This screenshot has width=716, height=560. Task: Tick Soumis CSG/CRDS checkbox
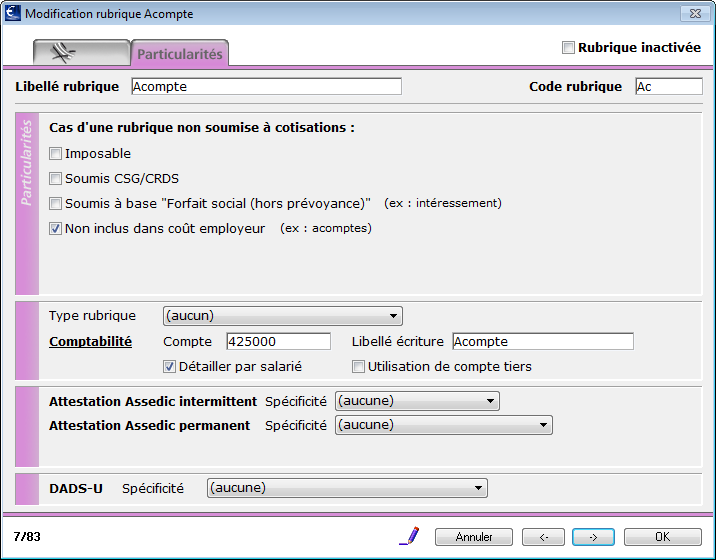55,178
